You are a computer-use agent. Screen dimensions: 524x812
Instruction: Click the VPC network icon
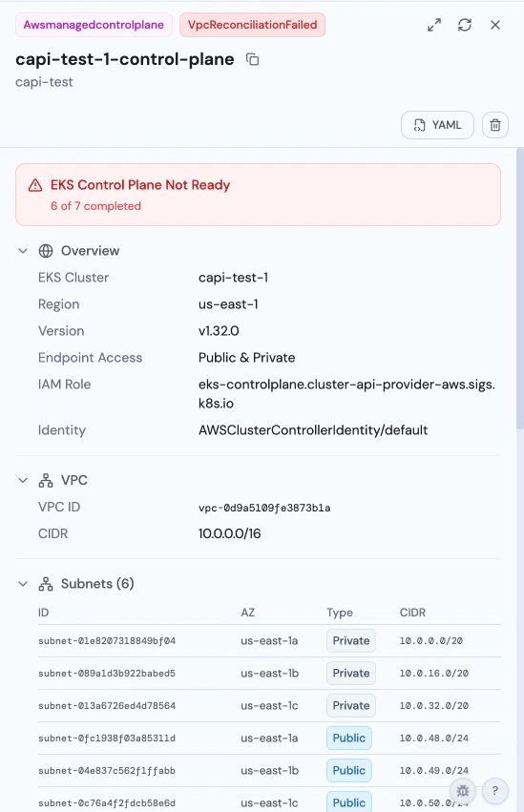click(x=46, y=480)
